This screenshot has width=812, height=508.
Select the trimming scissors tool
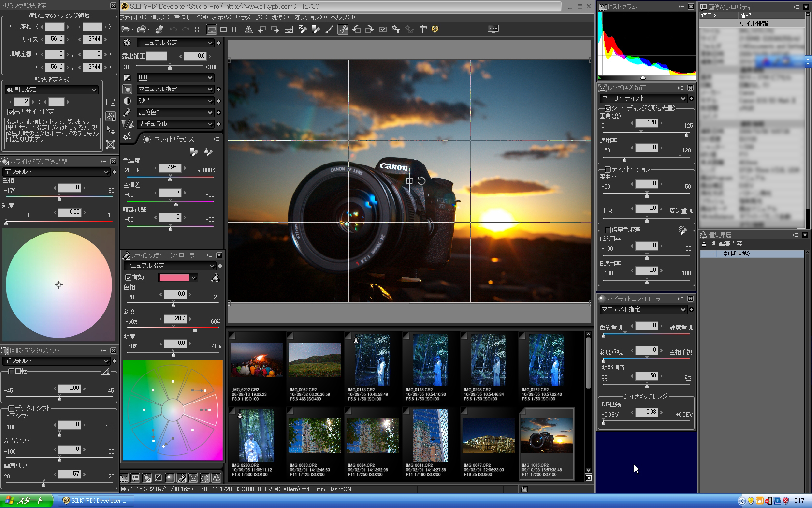(343, 30)
